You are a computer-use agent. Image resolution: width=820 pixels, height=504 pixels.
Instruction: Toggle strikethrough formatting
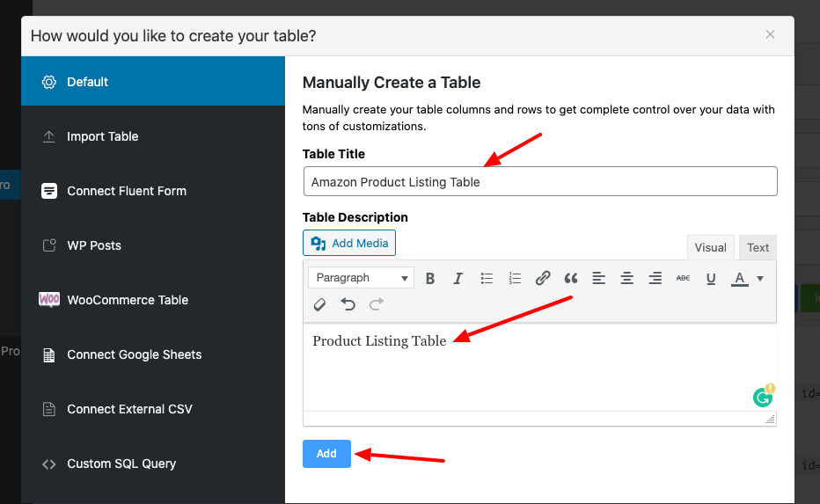coord(683,278)
